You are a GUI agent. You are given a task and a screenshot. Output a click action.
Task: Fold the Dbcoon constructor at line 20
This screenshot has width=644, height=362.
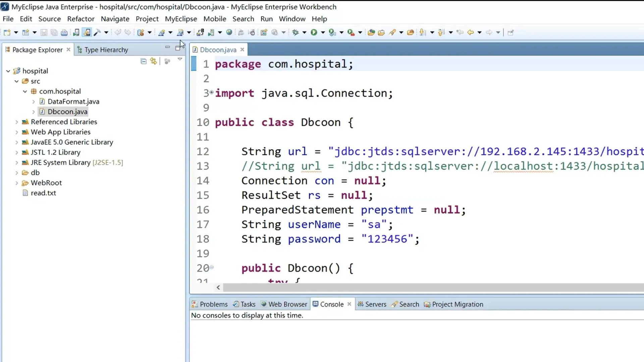[x=212, y=267]
